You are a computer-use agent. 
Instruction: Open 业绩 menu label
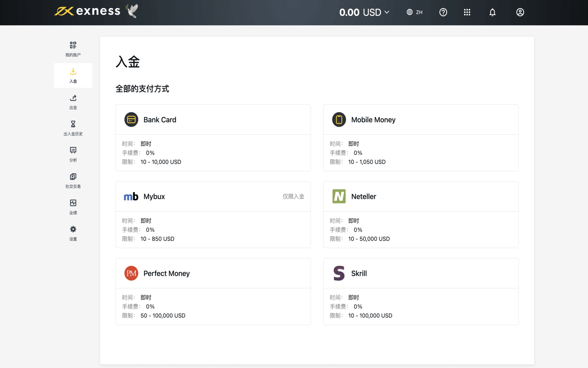pos(73,213)
